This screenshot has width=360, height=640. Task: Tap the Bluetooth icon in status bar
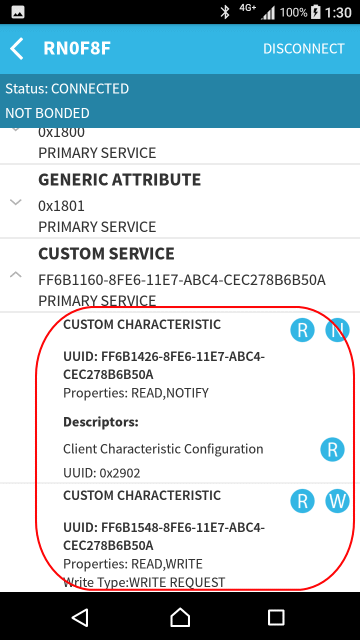point(225,12)
